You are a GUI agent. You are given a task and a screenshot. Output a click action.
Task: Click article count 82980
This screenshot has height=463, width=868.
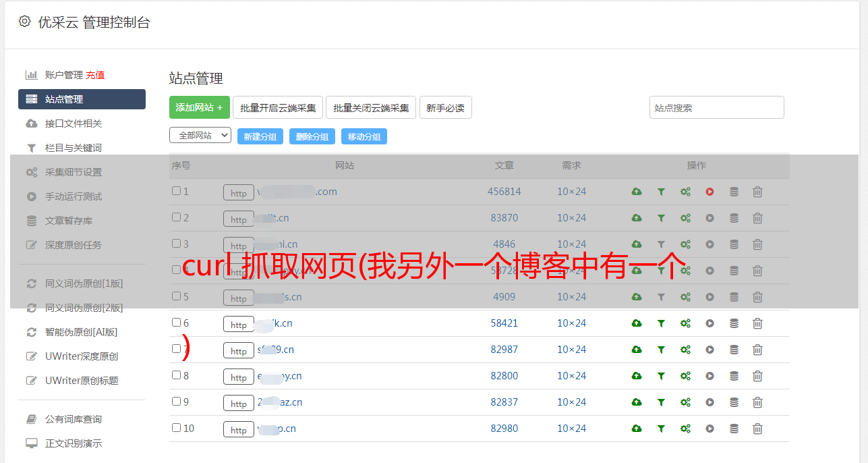(504, 429)
